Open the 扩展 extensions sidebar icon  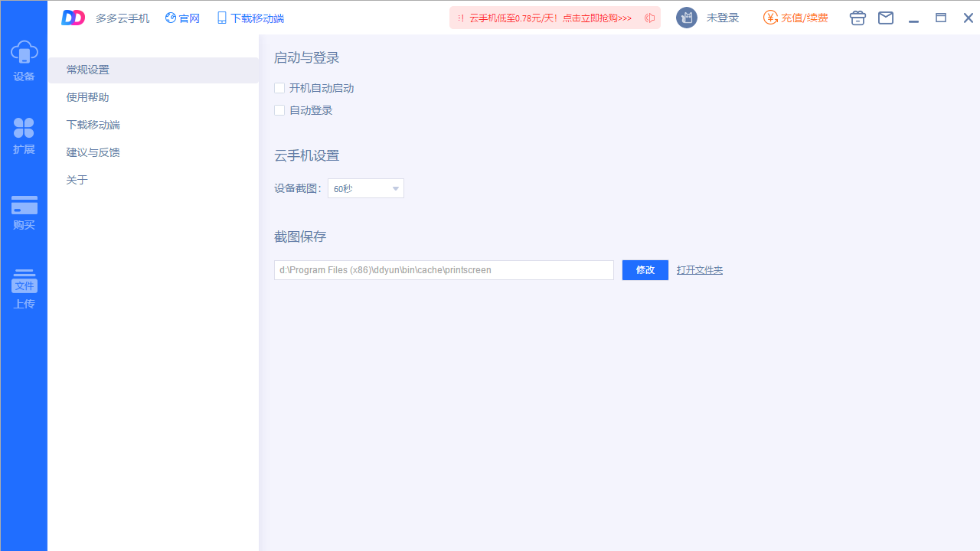[24, 136]
